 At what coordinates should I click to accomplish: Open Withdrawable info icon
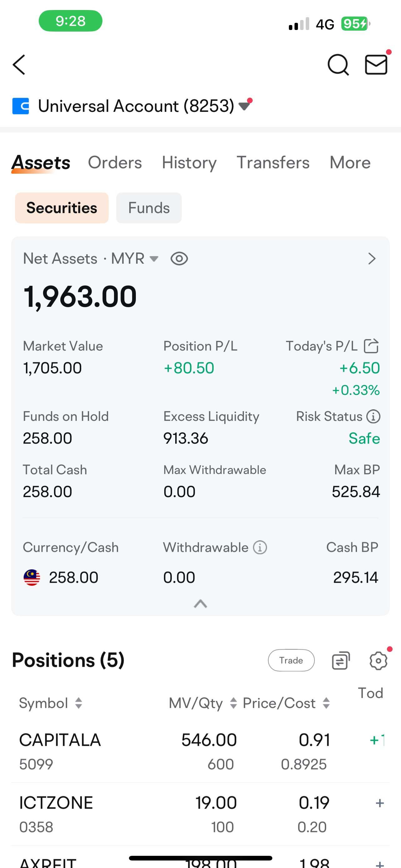click(260, 547)
